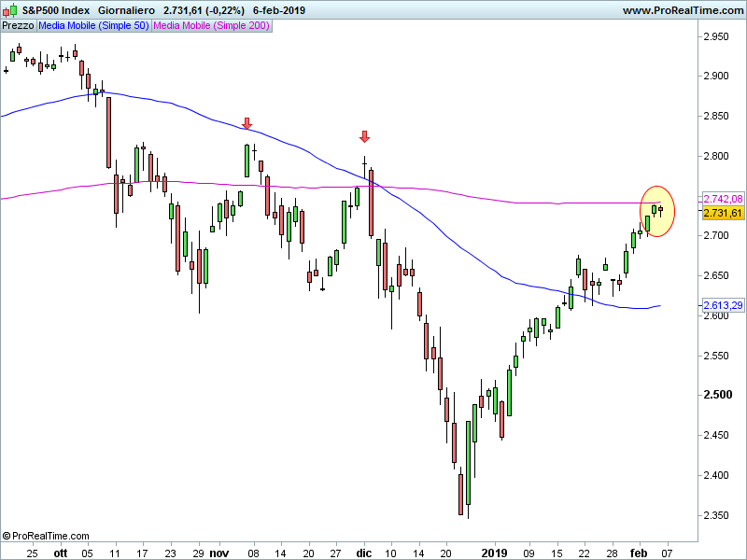Image resolution: width=747 pixels, height=560 pixels.
Task: Click the dic month label on time axis
Action: pyautogui.click(x=364, y=553)
